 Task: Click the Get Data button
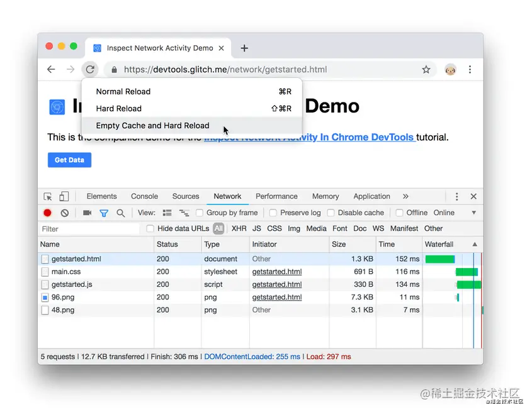(69, 160)
